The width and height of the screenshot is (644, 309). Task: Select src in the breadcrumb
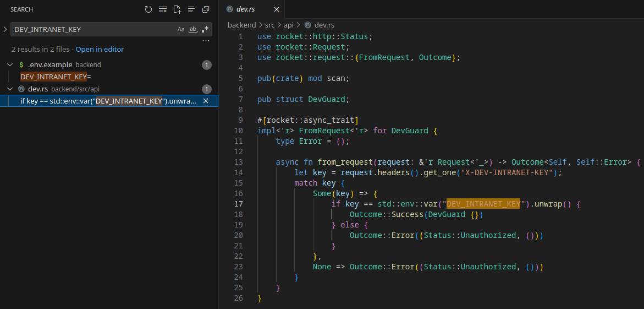270,25
